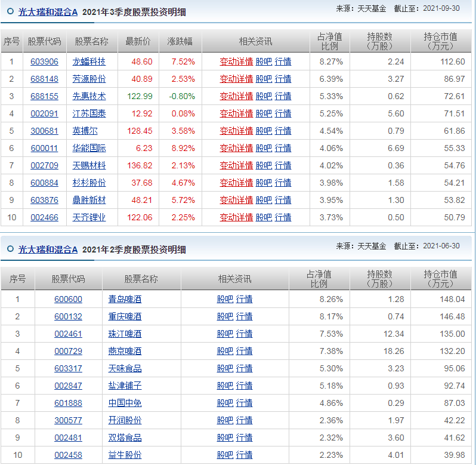Open 股吧 for 青岛啤酒 row
Screen dimensions: 476x465
(225, 299)
